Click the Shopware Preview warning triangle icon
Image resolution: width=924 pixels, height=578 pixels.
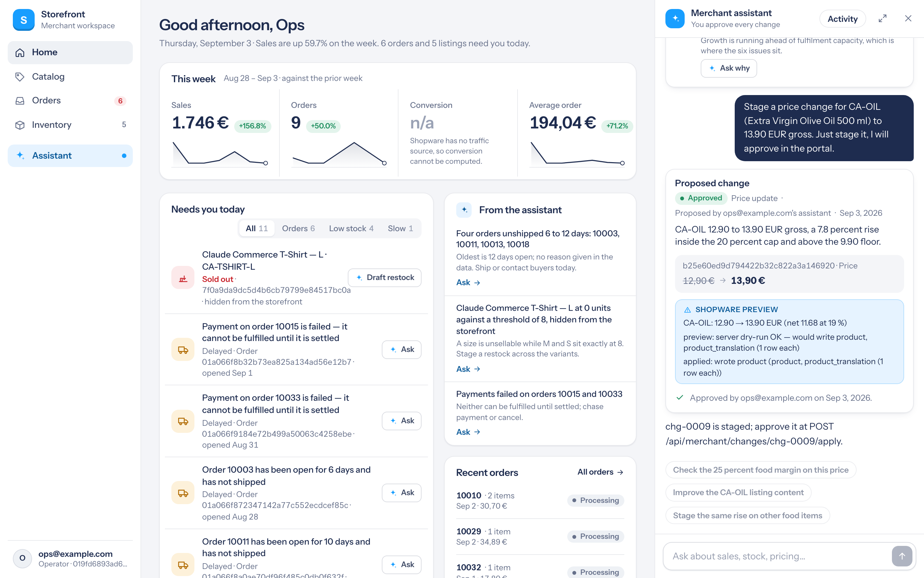pyautogui.click(x=687, y=310)
